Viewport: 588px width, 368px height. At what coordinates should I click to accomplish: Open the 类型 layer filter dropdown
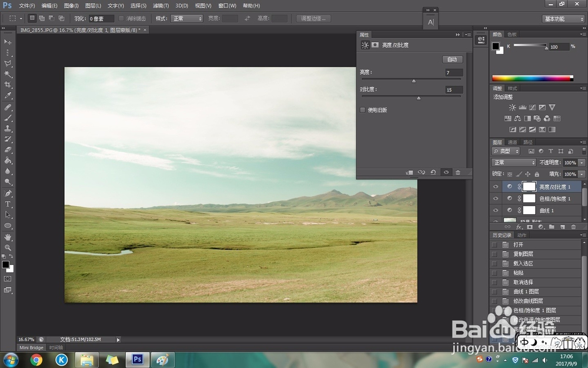(506, 151)
